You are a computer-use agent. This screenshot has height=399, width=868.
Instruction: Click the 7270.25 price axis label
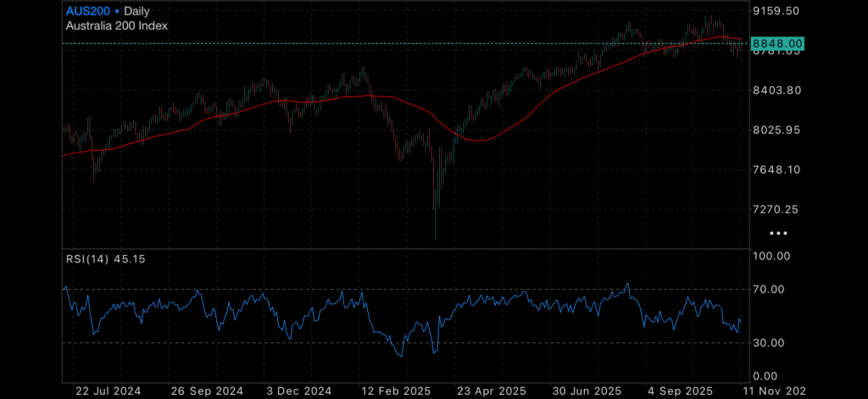(776, 209)
